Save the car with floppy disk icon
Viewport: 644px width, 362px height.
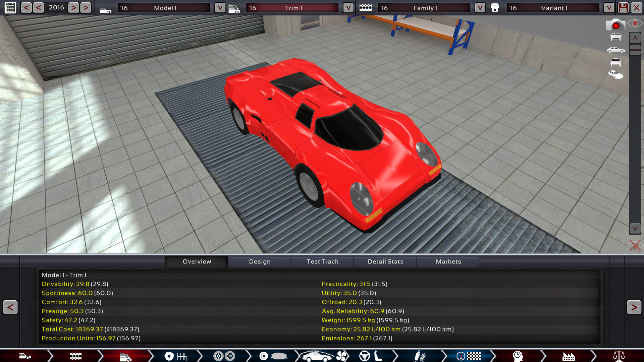point(623,8)
